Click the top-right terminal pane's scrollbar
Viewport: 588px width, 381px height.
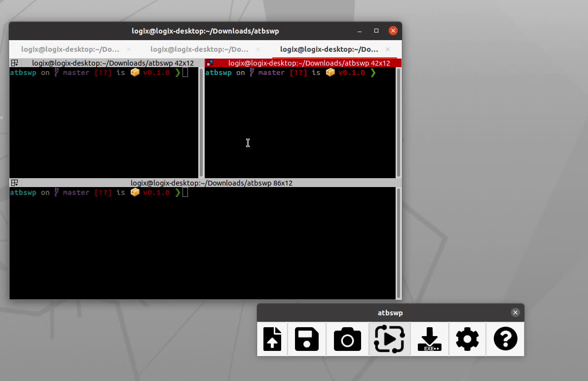[399, 122]
